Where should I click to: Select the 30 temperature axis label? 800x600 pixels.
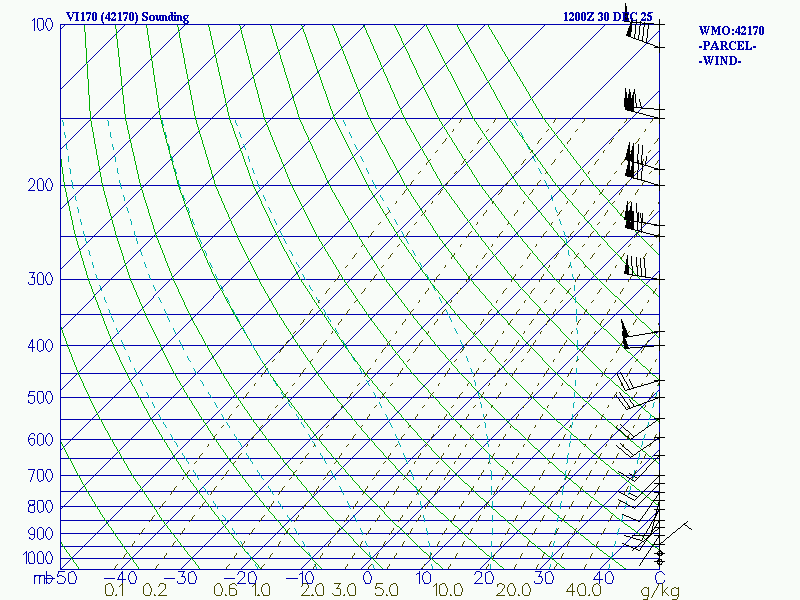543,578
